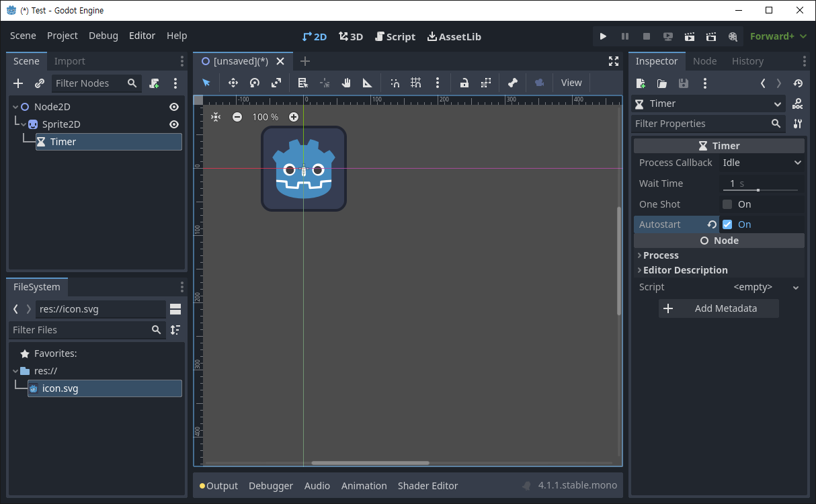816x504 pixels.
Task: Click the Add Metadata button
Action: [x=719, y=308]
